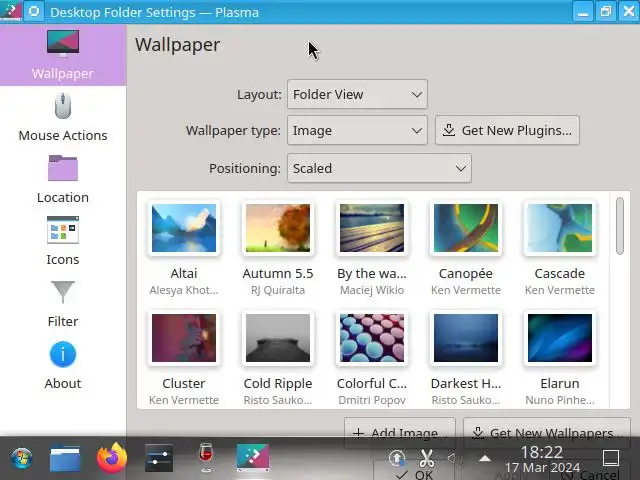Open the Mouse Actions page
Viewport: 640px width, 480px height.
[63, 118]
